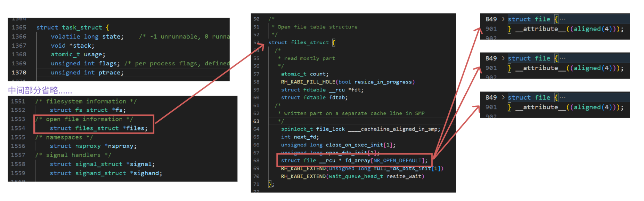Click 'RH_KABI_FILL_HOLE' macro on line 58
The image size is (644, 201).
308,82
